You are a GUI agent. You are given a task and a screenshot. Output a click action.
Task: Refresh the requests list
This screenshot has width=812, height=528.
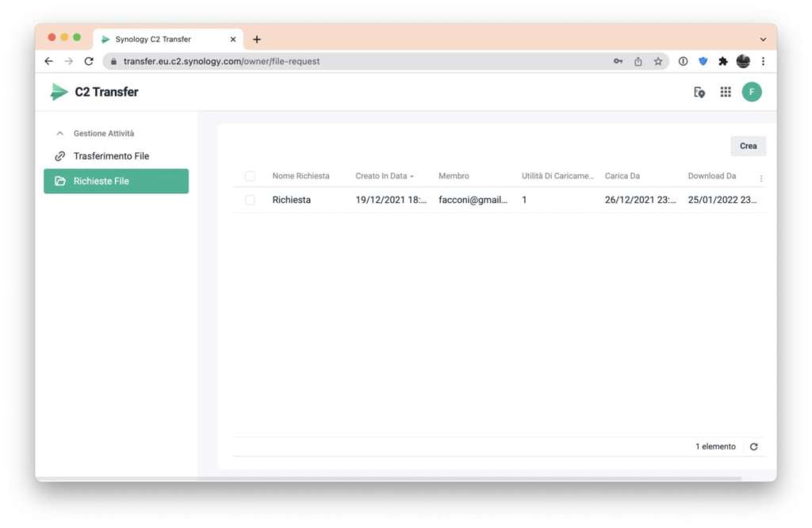[x=754, y=446]
